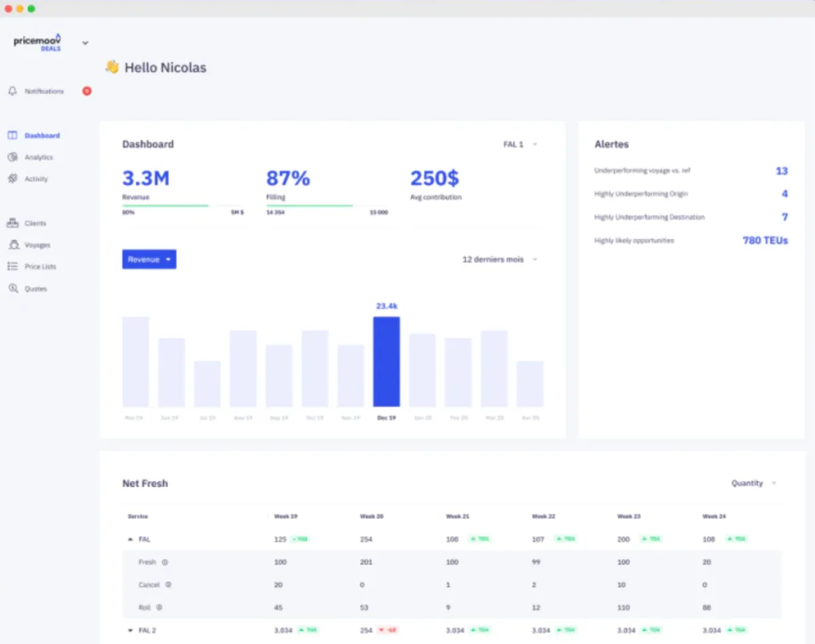Image resolution: width=815 pixels, height=644 pixels.
Task: Expand the FAL 2 service row
Action: tap(130, 630)
